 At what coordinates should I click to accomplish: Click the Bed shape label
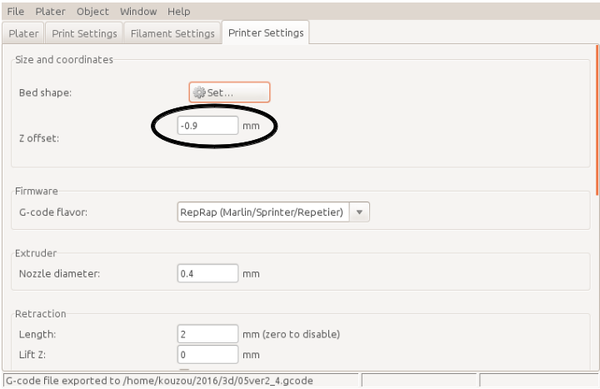coord(45,93)
